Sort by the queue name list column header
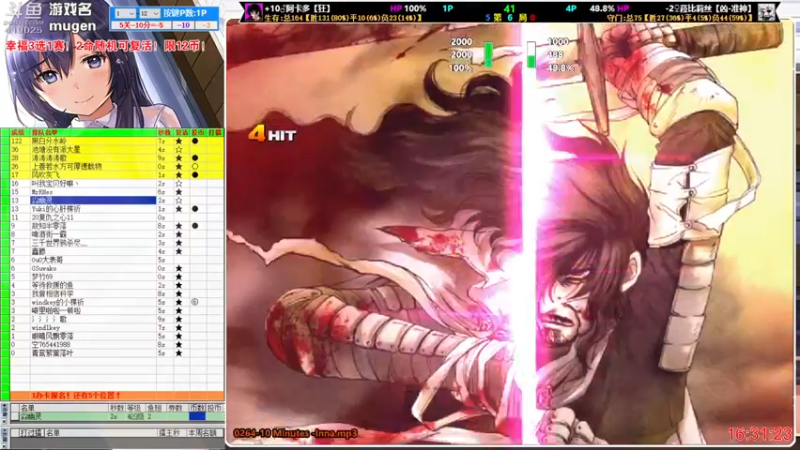 pos(93,133)
